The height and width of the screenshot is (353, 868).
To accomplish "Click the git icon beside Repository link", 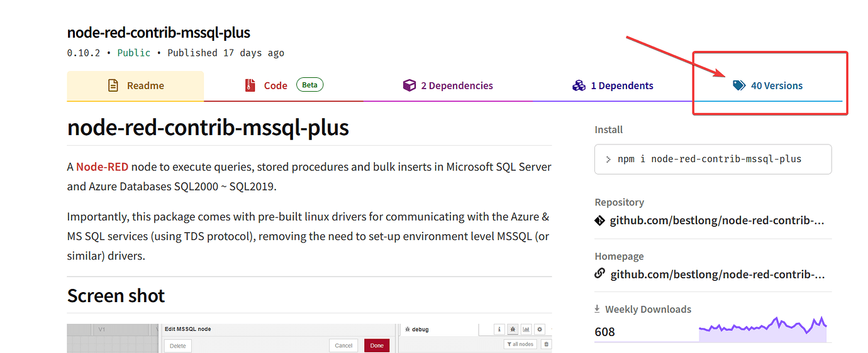I will (600, 220).
